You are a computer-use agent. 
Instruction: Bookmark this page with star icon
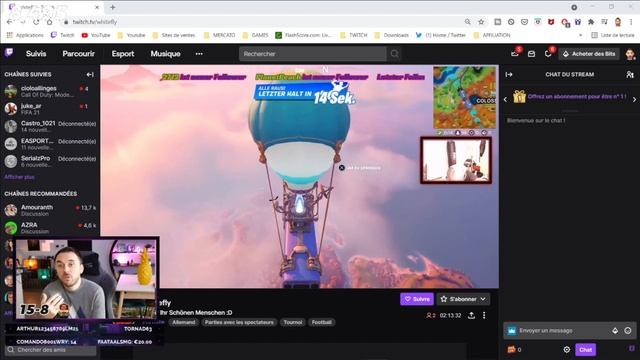pos(481,22)
